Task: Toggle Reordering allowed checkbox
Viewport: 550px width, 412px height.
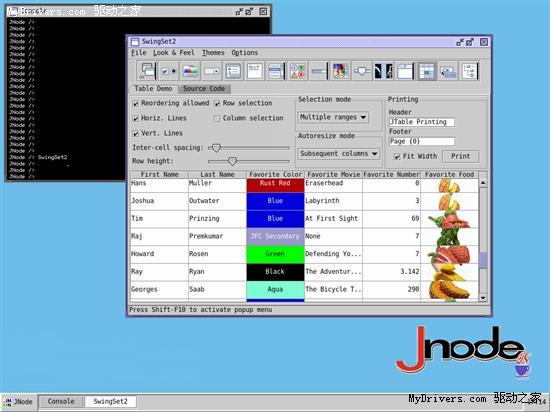Action: (x=136, y=104)
